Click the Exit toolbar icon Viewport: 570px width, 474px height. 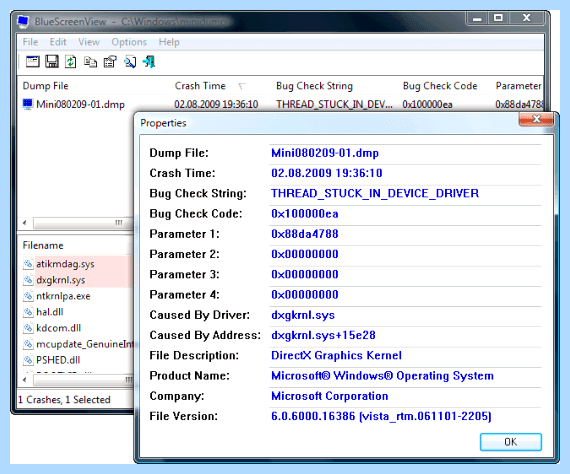click(149, 61)
